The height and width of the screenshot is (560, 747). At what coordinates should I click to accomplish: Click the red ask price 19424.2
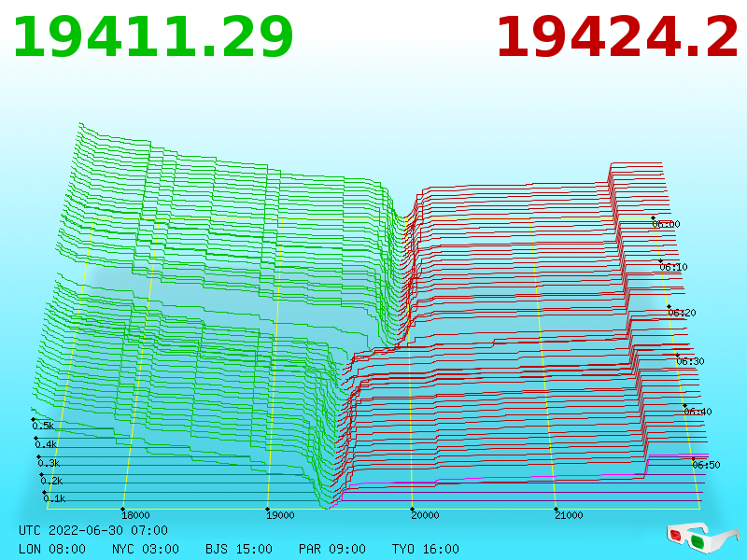(x=617, y=37)
